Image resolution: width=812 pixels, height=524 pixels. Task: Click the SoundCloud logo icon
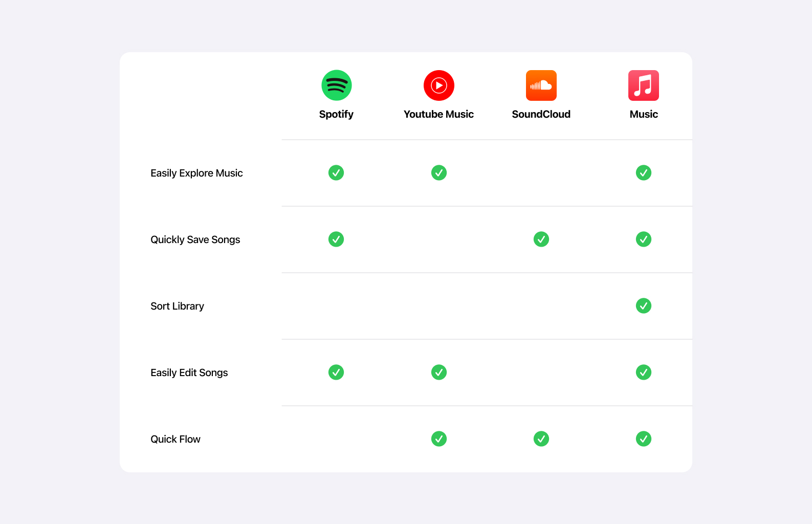coord(541,85)
